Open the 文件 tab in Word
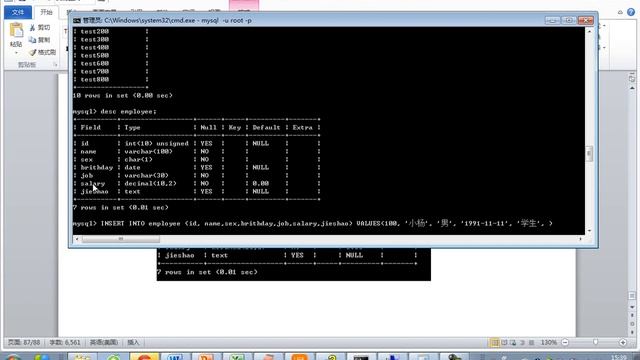 tap(18, 12)
